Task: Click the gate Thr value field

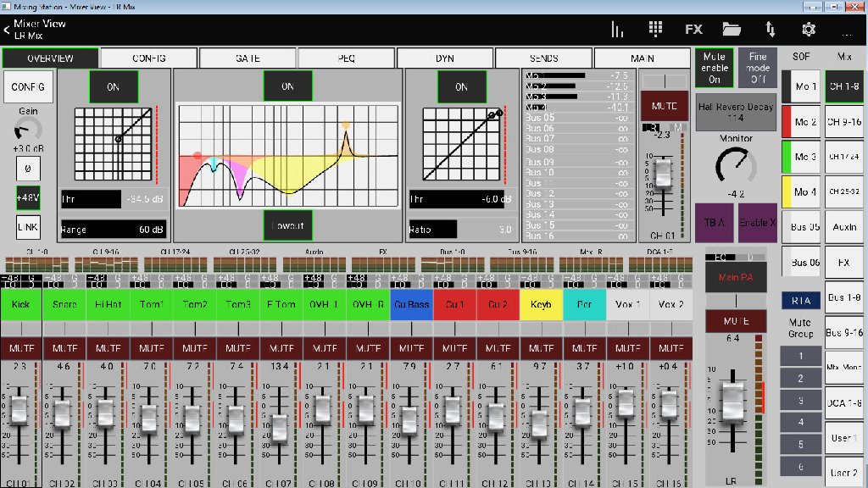Action: pyautogui.click(x=113, y=199)
